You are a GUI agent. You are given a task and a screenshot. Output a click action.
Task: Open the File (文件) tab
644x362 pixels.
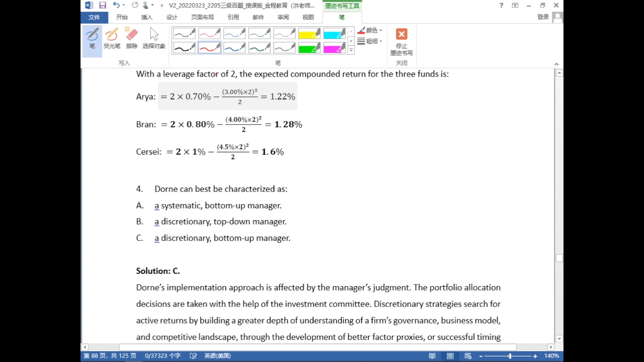(x=94, y=18)
